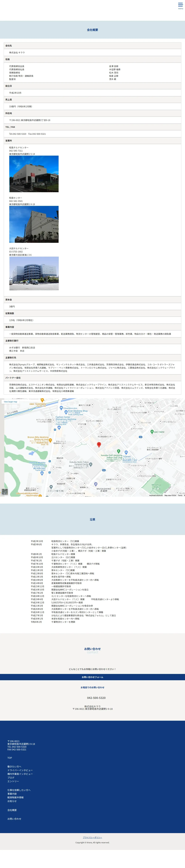
Task: Click the 129名 employee count text
Action: coord(21,320)
